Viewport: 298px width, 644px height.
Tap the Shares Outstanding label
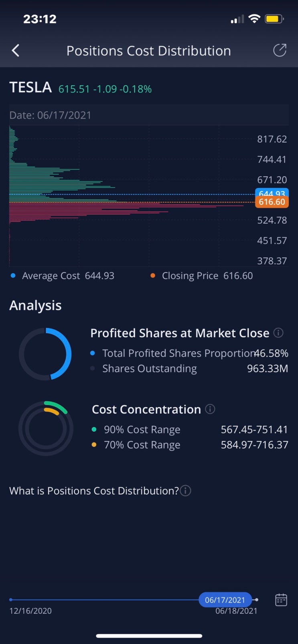[150, 368]
